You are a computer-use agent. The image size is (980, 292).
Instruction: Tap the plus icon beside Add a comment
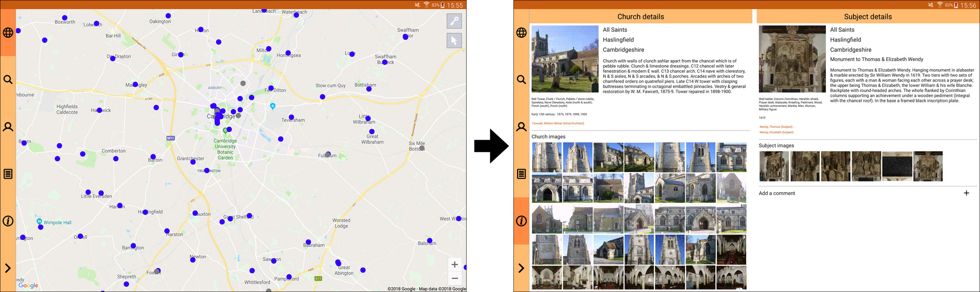(966, 193)
